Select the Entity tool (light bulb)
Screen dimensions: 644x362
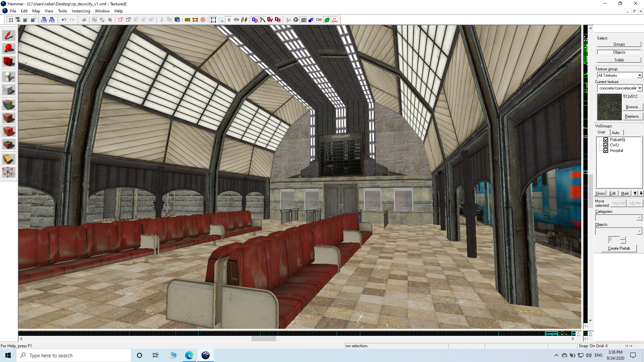[9, 77]
